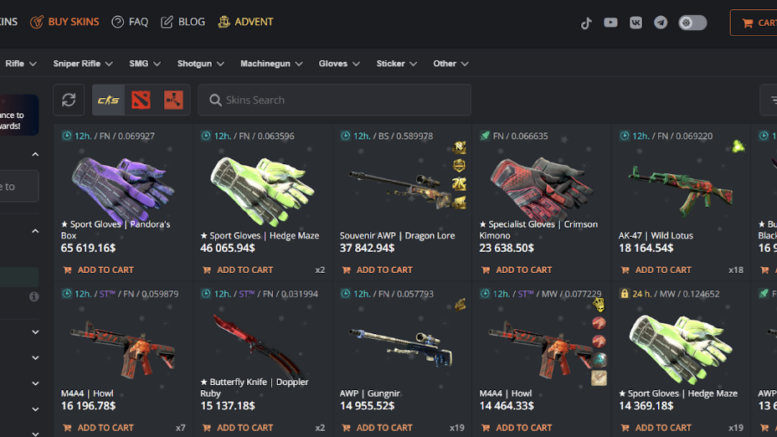Image resolution: width=777 pixels, height=437 pixels.
Task: Select the Dota 2 game filter icon
Action: [x=141, y=100]
